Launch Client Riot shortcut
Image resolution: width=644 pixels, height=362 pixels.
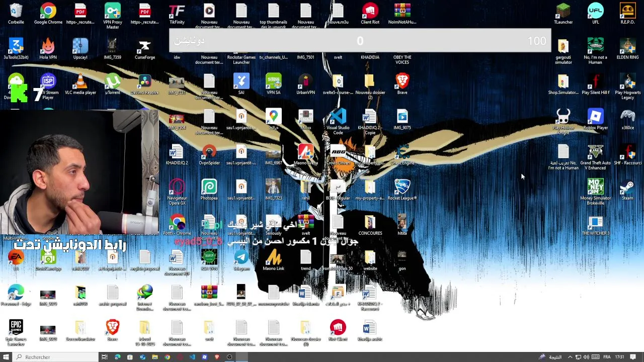click(x=370, y=14)
